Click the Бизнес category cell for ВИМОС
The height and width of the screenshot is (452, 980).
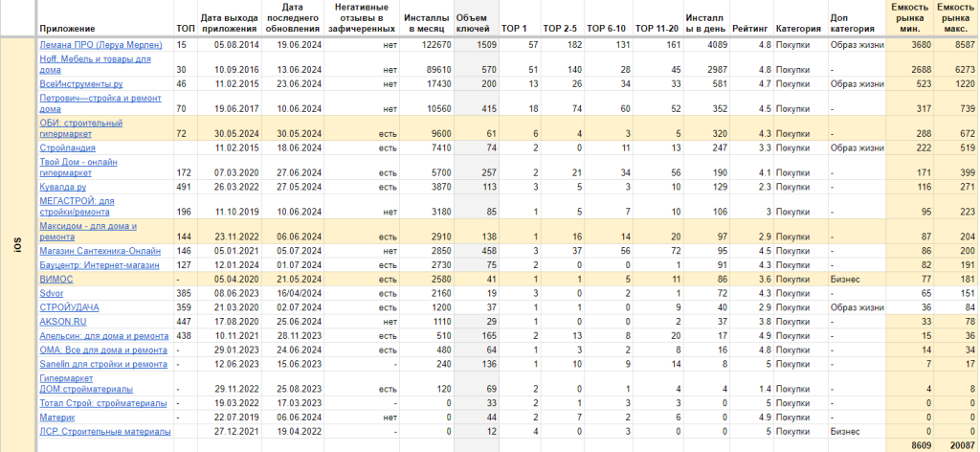pos(844,279)
